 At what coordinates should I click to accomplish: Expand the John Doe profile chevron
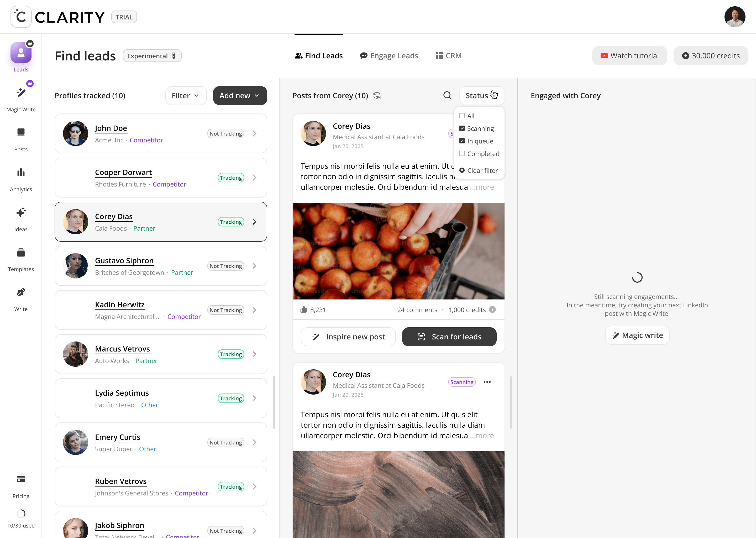coord(254,133)
